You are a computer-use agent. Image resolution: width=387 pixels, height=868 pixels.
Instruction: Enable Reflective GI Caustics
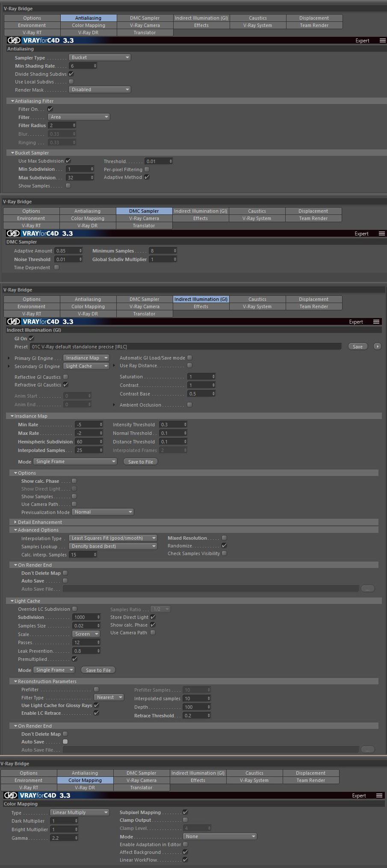pos(65,377)
